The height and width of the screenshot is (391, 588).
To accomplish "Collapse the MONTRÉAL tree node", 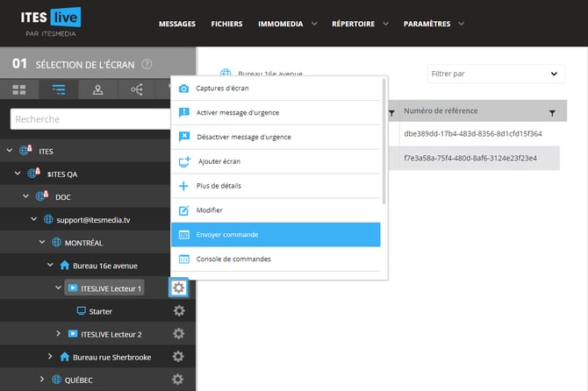I will point(41,242).
